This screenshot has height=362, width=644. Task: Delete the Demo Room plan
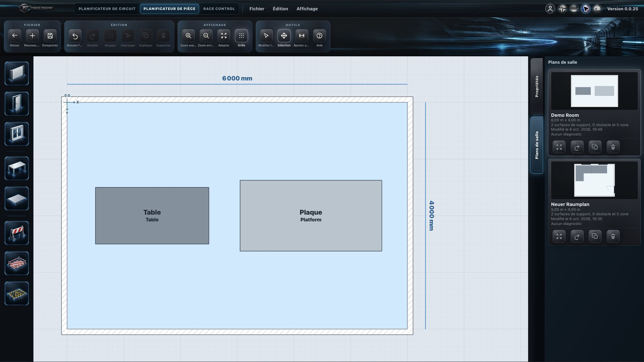pyautogui.click(x=613, y=147)
